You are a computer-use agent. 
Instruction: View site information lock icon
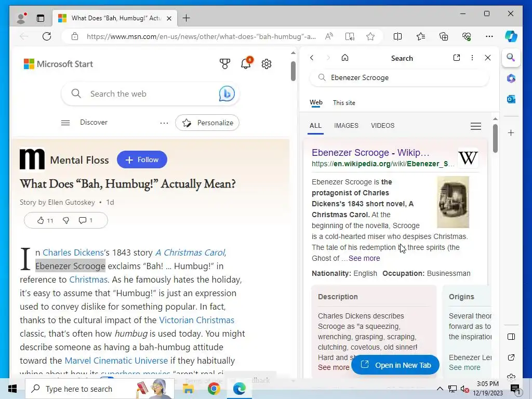[75, 36]
